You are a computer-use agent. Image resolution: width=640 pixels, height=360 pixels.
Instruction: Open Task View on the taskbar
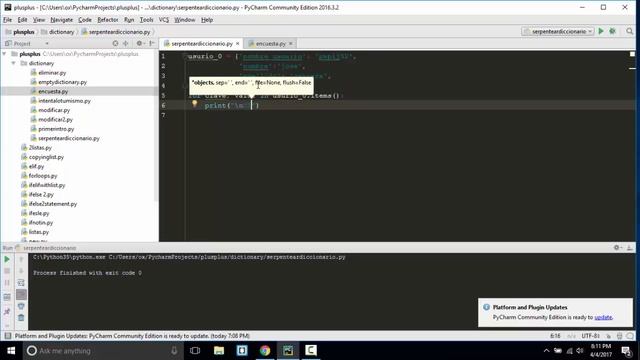(195, 351)
